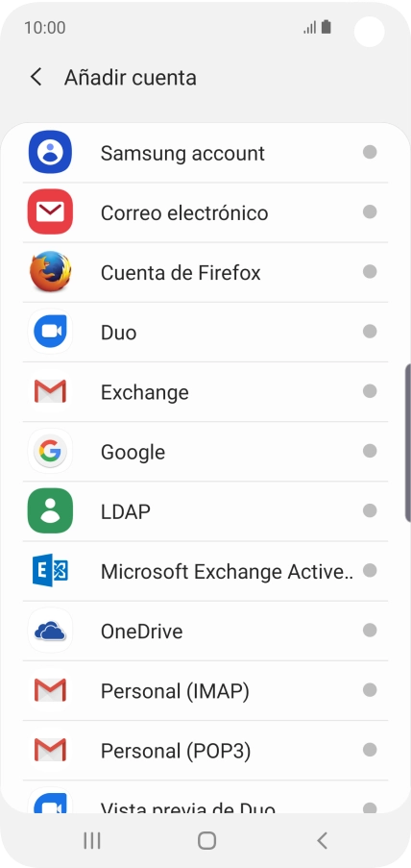Screen dimensions: 411x868
Task: Tap the Samsung account icon
Action: 50,152
